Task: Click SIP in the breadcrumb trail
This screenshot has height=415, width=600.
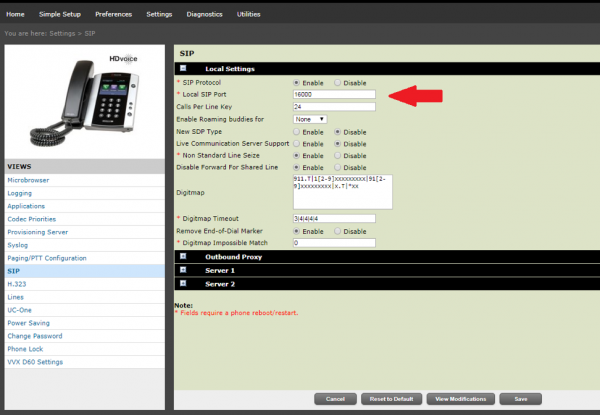Action: pyautogui.click(x=90, y=33)
